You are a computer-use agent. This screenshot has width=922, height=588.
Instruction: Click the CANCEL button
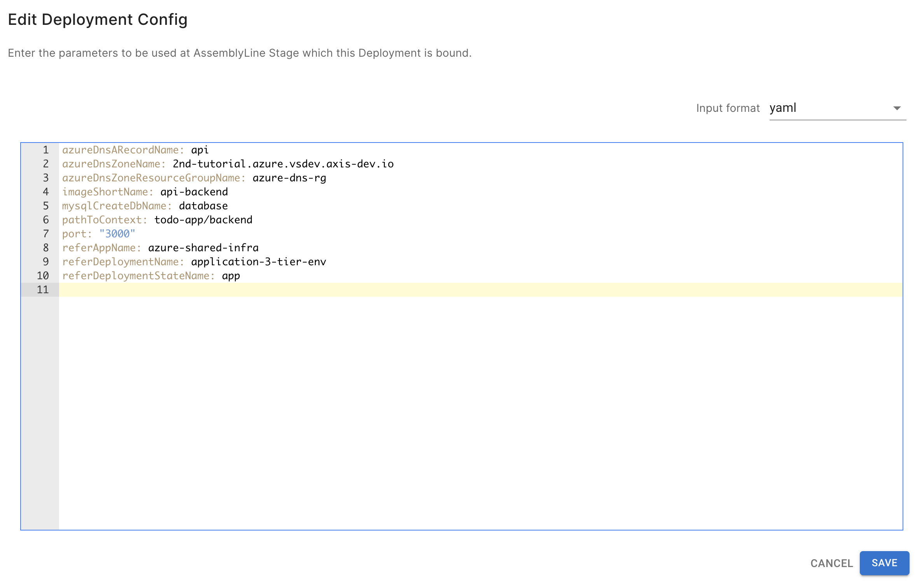(x=831, y=563)
